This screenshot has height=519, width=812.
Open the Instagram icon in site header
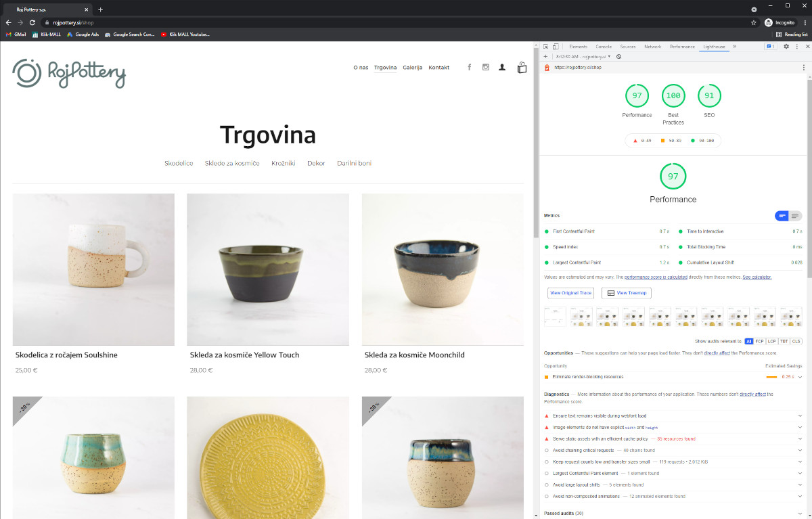click(486, 67)
